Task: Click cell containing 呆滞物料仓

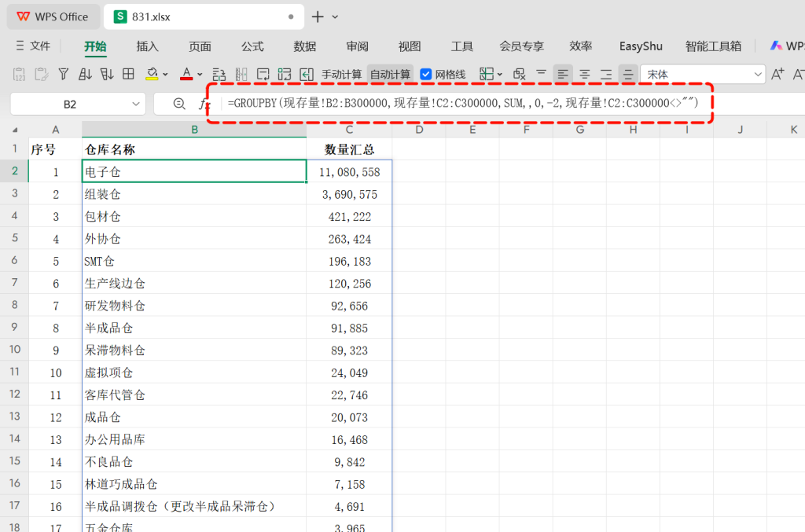Action: click(194, 350)
